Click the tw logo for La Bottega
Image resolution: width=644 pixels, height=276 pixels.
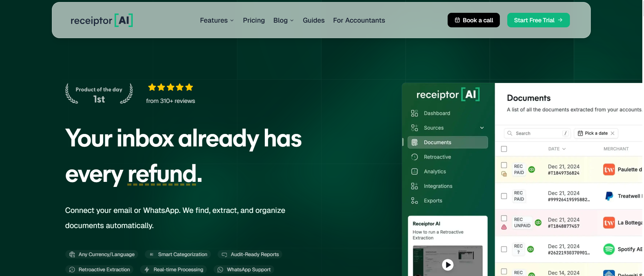(x=609, y=223)
